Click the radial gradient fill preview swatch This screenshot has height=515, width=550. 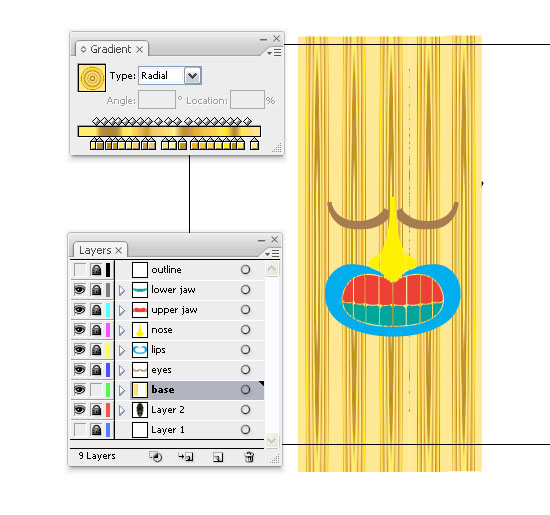92,78
